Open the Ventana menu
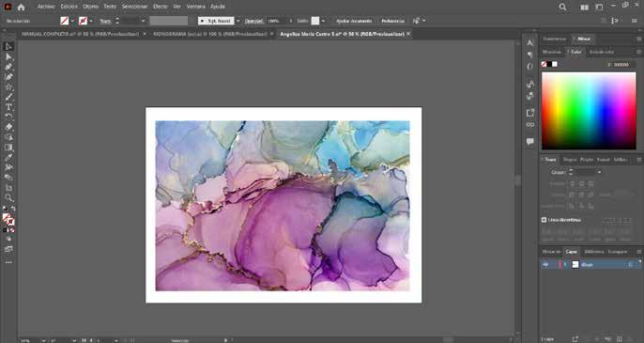 tap(195, 7)
